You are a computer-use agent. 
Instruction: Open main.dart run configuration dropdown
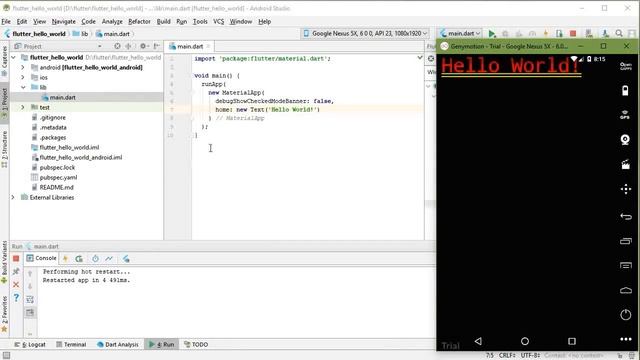(460, 33)
